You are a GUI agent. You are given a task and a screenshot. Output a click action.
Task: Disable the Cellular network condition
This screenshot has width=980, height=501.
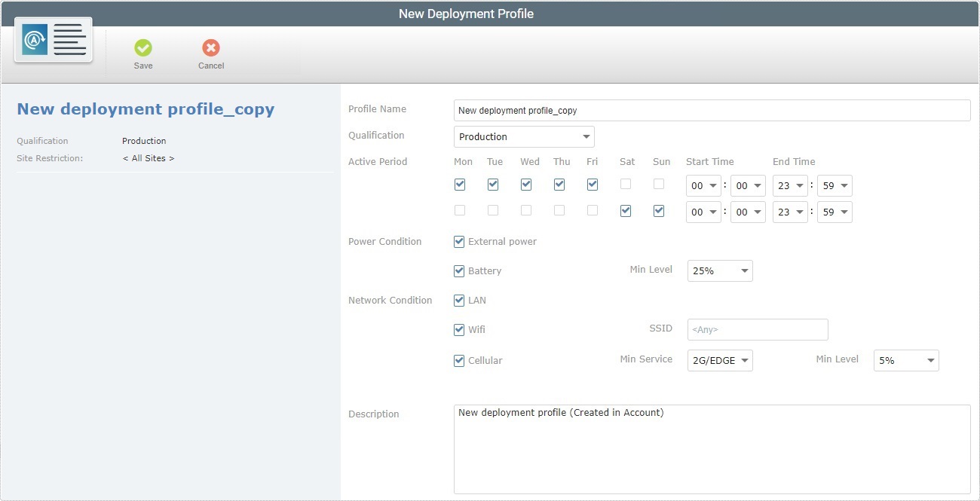pyautogui.click(x=458, y=360)
